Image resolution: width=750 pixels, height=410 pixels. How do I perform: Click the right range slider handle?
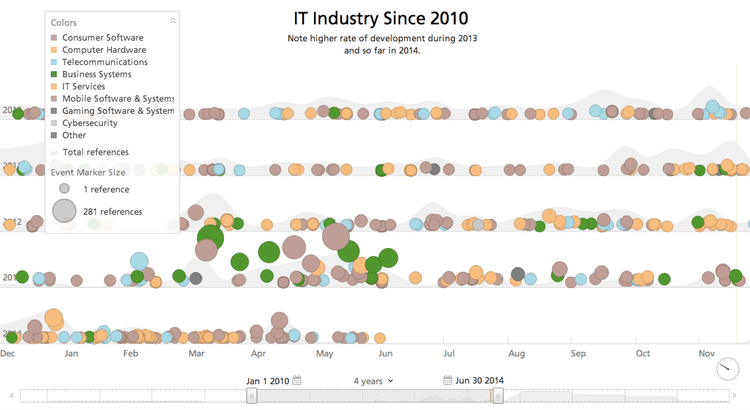click(497, 397)
